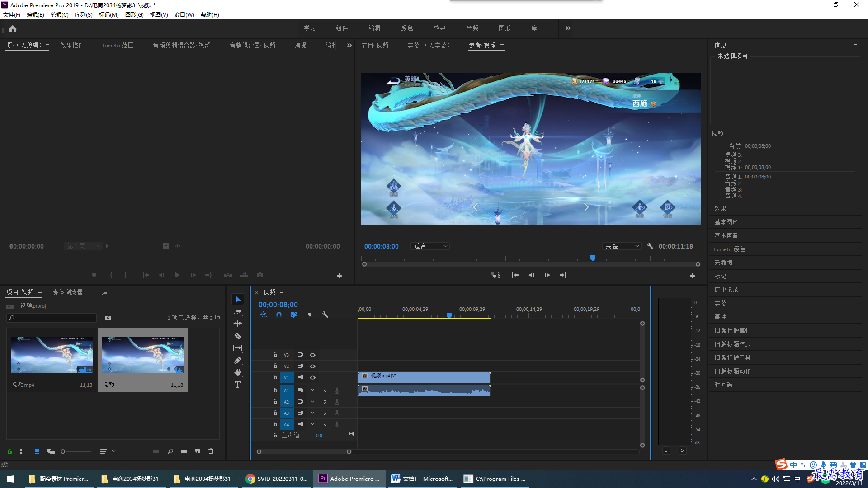This screenshot has width=868, height=488.
Task: Toggle V2 track output eye
Action: pyautogui.click(x=312, y=366)
